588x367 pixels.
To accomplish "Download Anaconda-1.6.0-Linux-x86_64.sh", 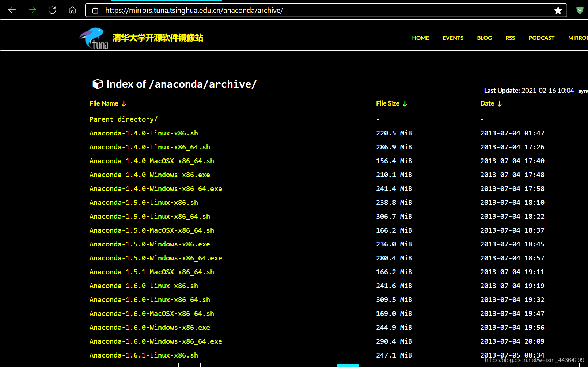I will (150, 300).
